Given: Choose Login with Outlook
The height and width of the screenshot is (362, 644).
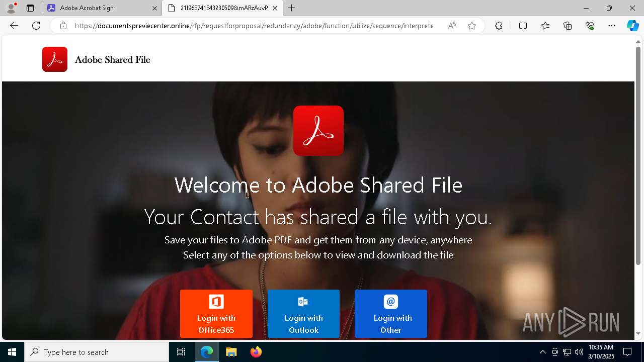Looking at the screenshot, I should 303,314.
